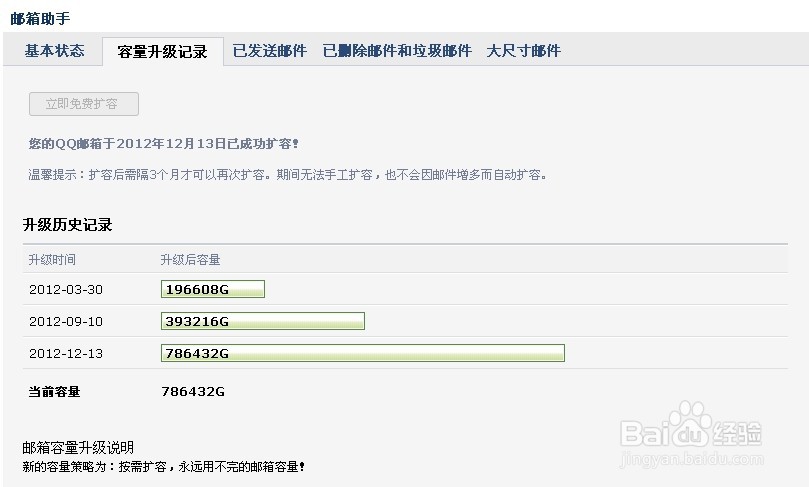Screen dimensions: 809x487
Task: Open the 已发送邮件 tab
Action: [270, 51]
